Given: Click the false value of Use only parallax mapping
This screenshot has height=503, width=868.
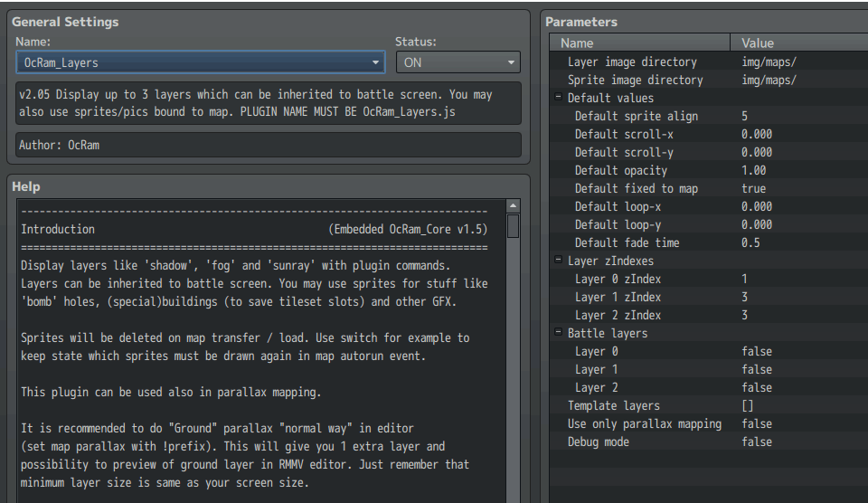Looking at the screenshot, I should tap(757, 423).
